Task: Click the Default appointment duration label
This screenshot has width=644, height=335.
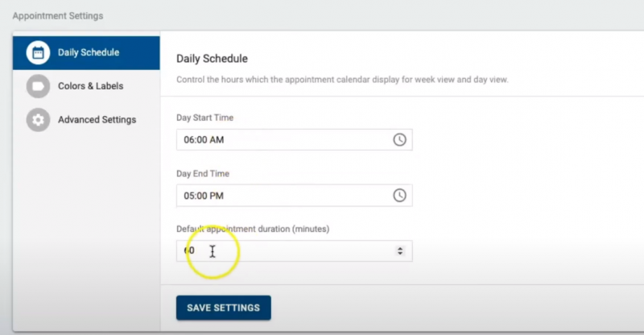Action: (253, 230)
